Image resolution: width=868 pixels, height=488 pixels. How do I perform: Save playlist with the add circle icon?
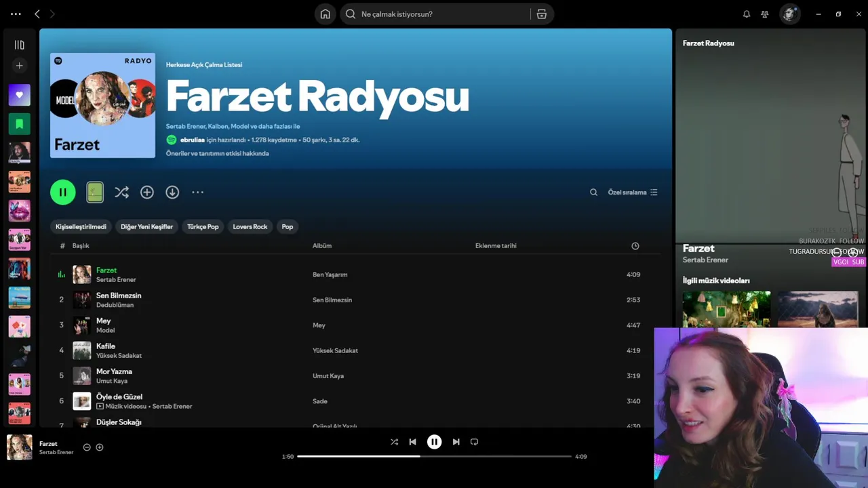147,192
